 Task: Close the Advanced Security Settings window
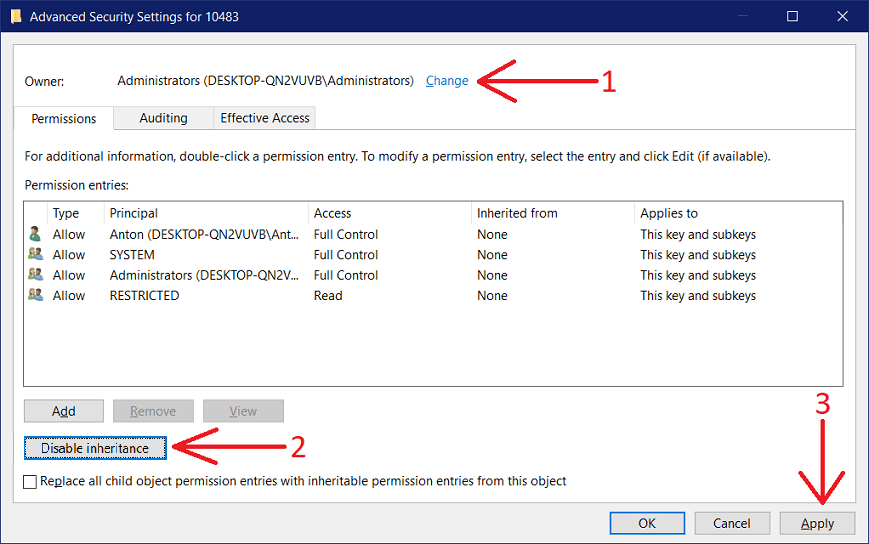(842, 16)
